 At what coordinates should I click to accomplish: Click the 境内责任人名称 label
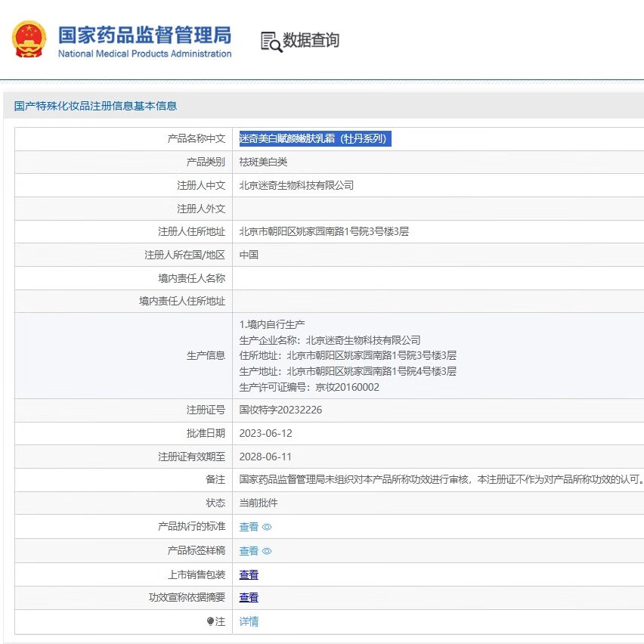(x=192, y=278)
